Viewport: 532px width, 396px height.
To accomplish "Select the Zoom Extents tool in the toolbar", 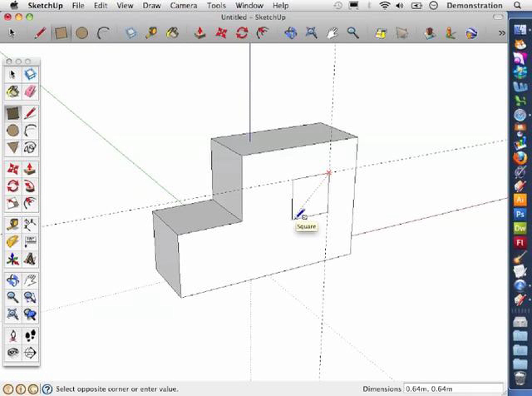I will [311, 33].
